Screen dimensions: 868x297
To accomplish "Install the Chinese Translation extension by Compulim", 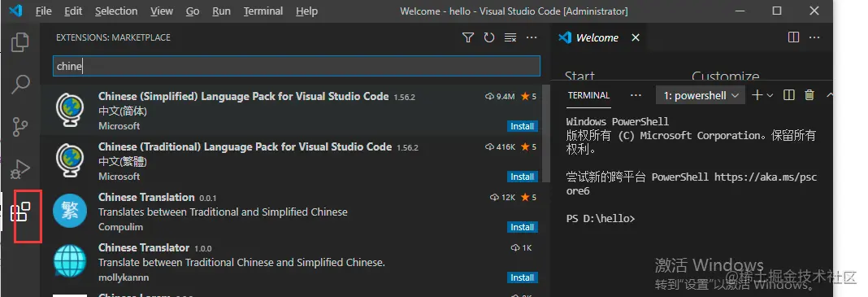I will 522,227.
